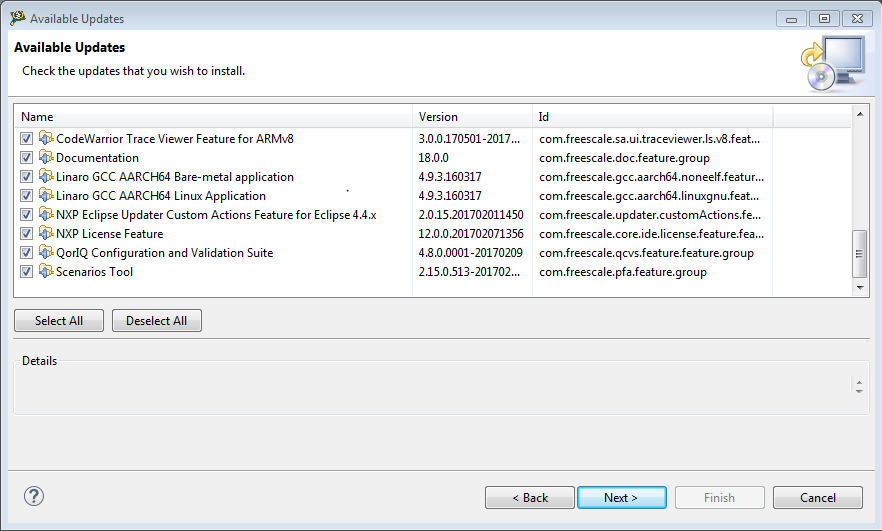Click the icon for Linaro GCC AARCH64 Bare-metal application
This screenshot has width=882, height=531.
[46, 177]
